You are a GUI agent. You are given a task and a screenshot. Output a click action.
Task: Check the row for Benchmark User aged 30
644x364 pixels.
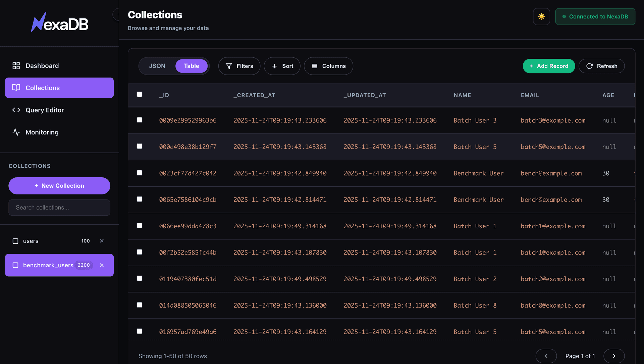click(x=140, y=173)
